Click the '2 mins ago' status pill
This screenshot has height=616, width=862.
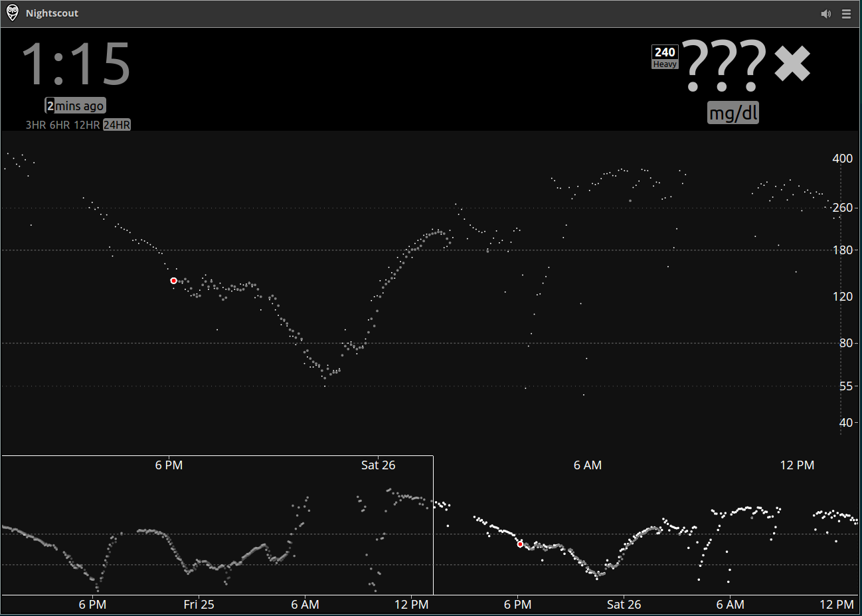click(75, 106)
